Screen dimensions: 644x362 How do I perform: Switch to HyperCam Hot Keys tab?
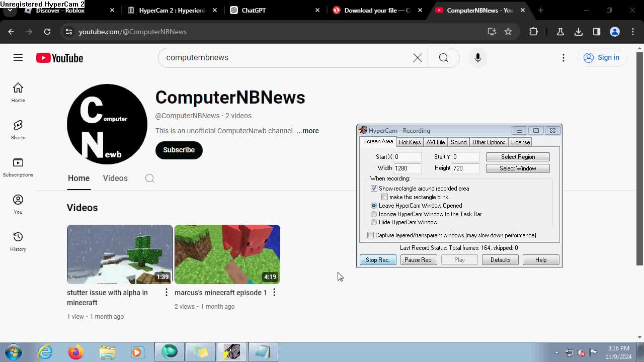[410, 142]
